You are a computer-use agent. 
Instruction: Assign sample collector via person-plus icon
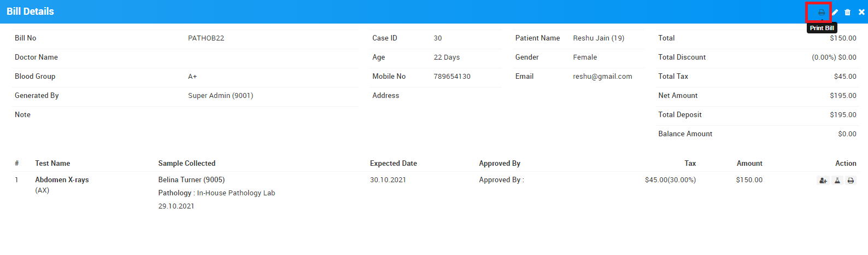(823, 181)
